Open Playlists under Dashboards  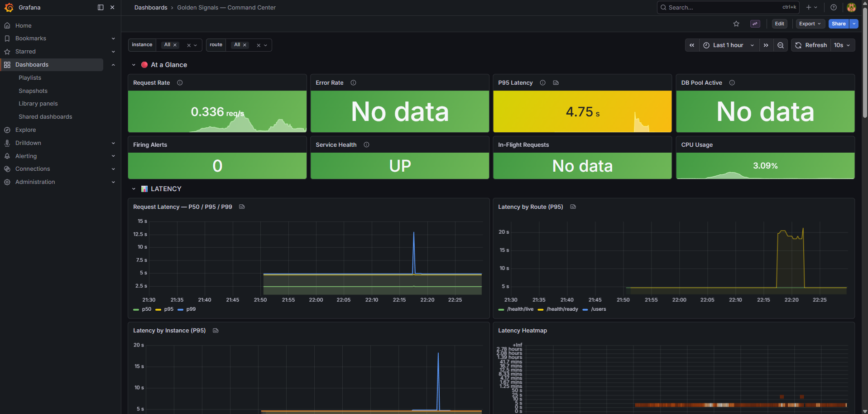[30, 78]
